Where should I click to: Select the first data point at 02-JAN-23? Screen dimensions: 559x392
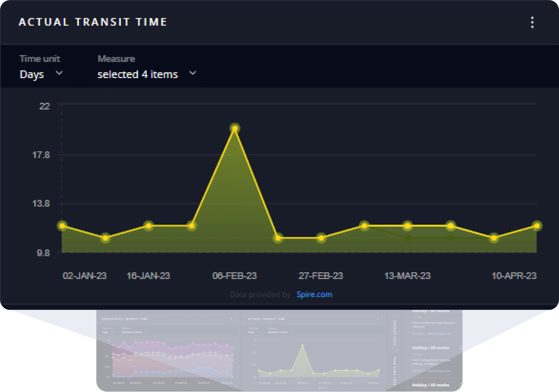click(x=62, y=225)
